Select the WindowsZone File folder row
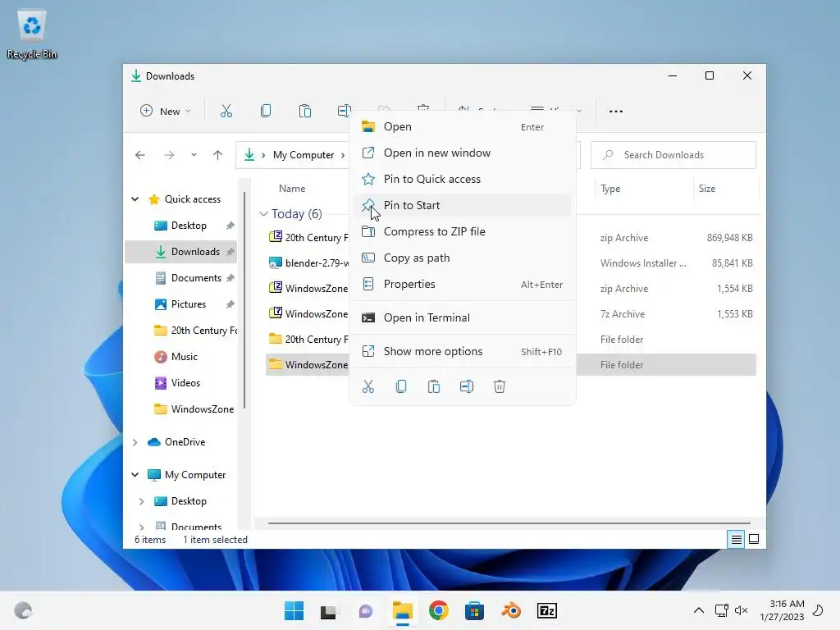This screenshot has height=630, width=840. tap(510, 365)
